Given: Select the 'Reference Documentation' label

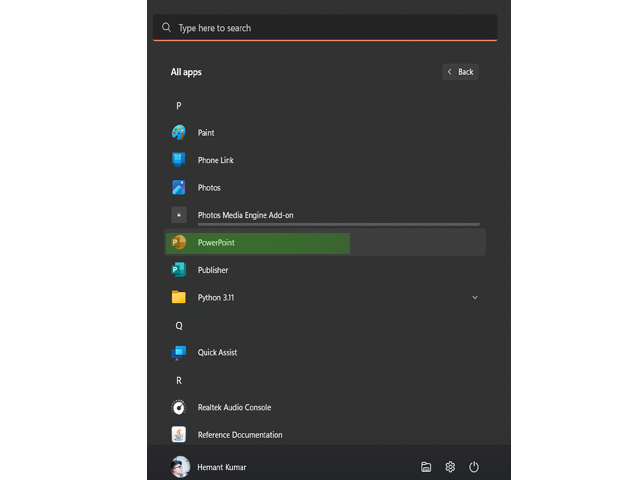Looking at the screenshot, I should point(240,435).
